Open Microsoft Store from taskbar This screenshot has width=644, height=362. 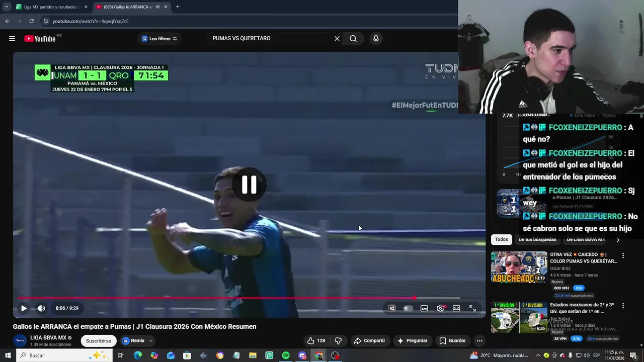187,355
